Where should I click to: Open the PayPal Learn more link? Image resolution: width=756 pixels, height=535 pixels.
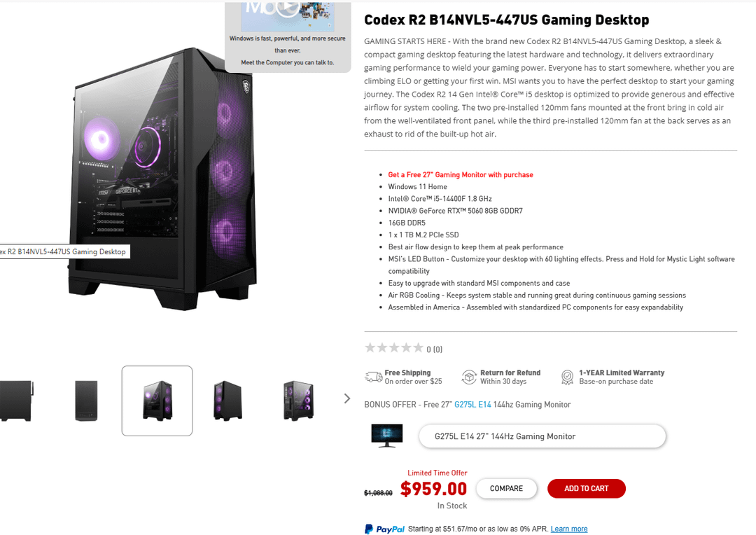pyautogui.click(x=569, y=529)
